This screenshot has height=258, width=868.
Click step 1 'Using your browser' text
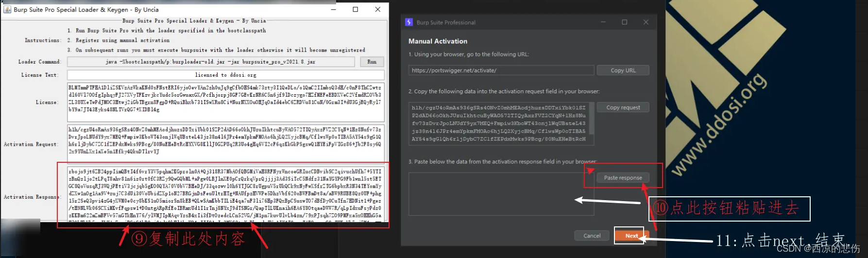click(469, 54)
